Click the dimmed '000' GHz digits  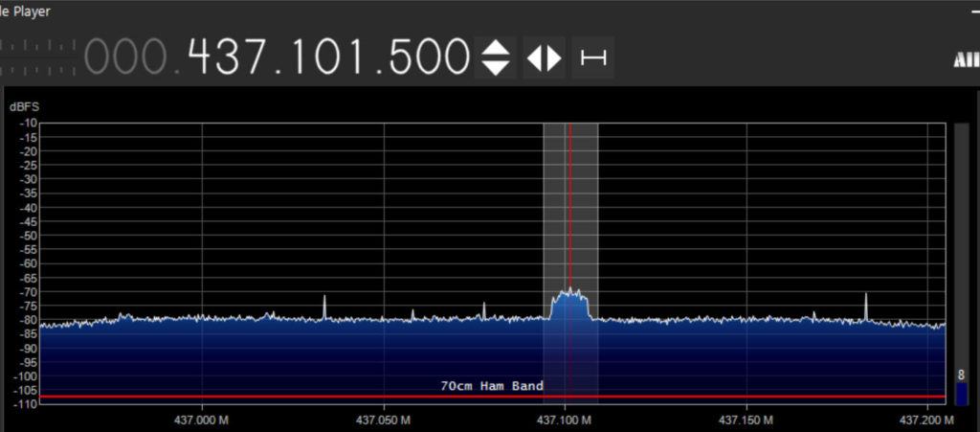[x=123, y=57]
